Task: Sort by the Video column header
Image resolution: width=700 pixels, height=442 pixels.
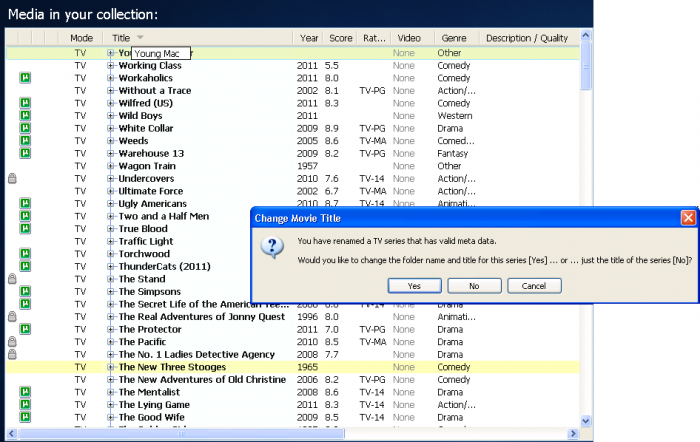Action: click(x=409, y=38)
